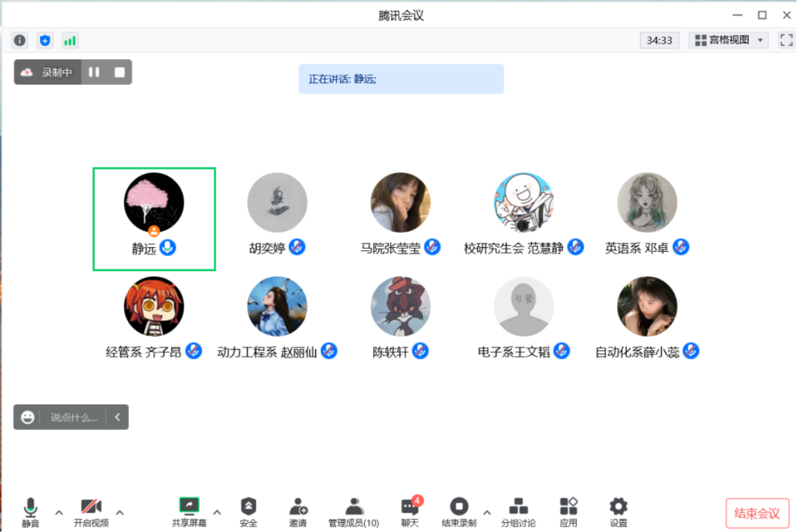Toggle 陈轶轩's muted microphone icon
This screenshot has height=532, width=797.
[x=420, y=351]
